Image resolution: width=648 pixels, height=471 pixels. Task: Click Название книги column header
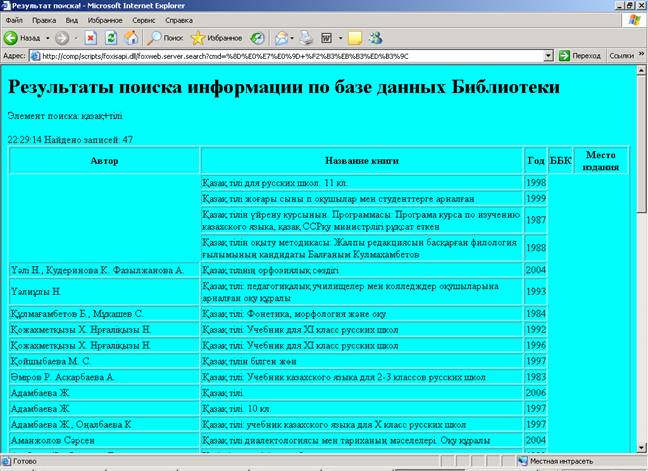(362, 161)
